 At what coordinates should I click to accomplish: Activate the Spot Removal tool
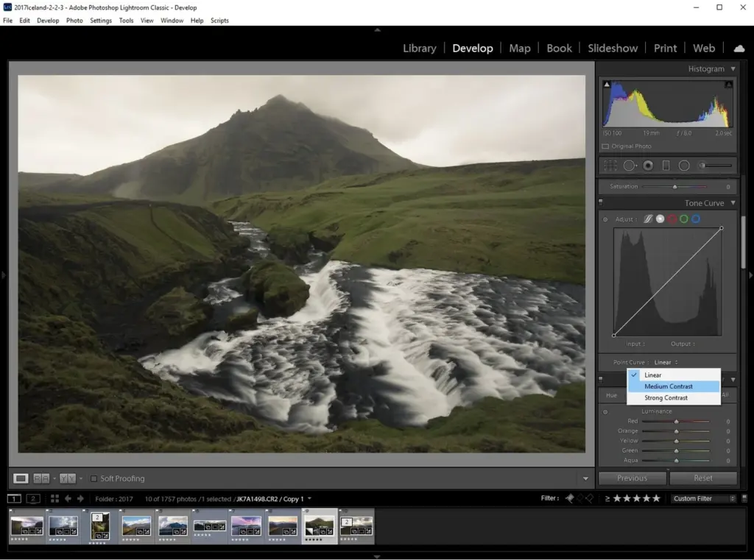pyautogui.click(x=630, y=166)
